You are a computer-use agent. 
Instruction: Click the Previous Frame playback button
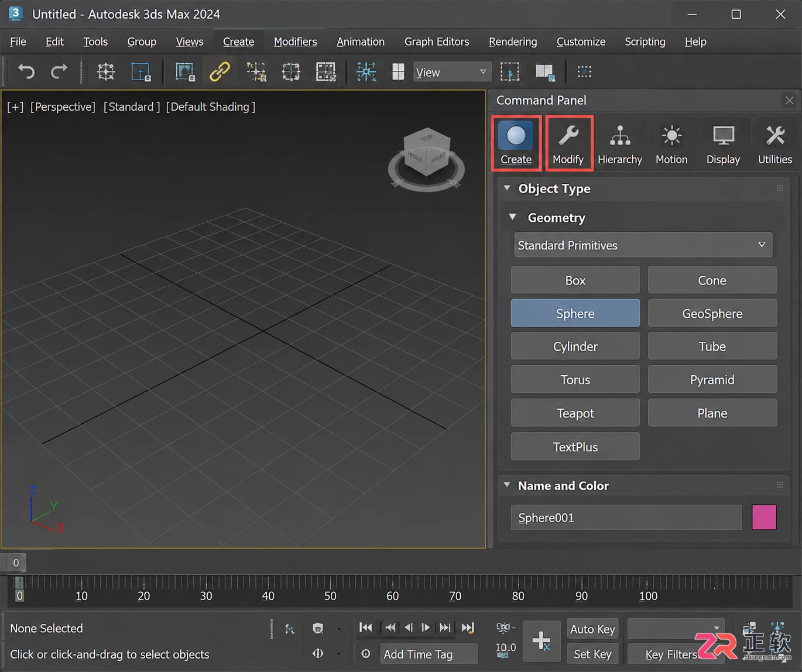click(390, 628)
